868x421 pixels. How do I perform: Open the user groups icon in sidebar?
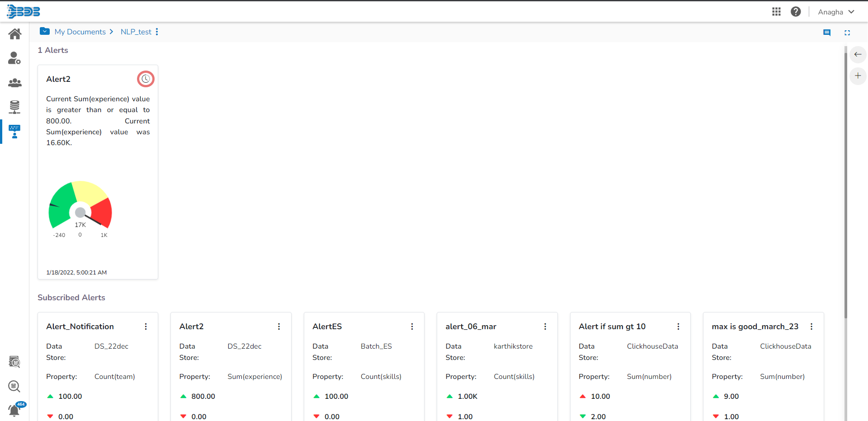pyautogui.click(x=14, y=83)
